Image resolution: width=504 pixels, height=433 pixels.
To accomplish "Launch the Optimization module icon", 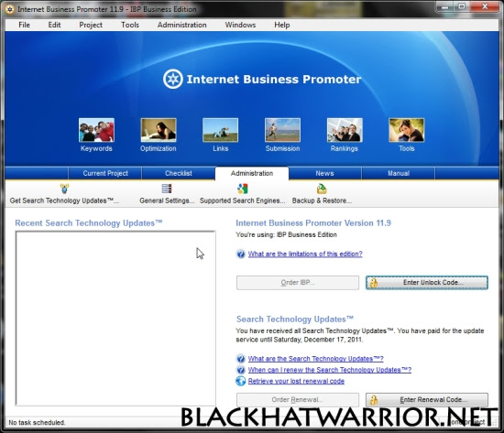I will coord(159,130).
